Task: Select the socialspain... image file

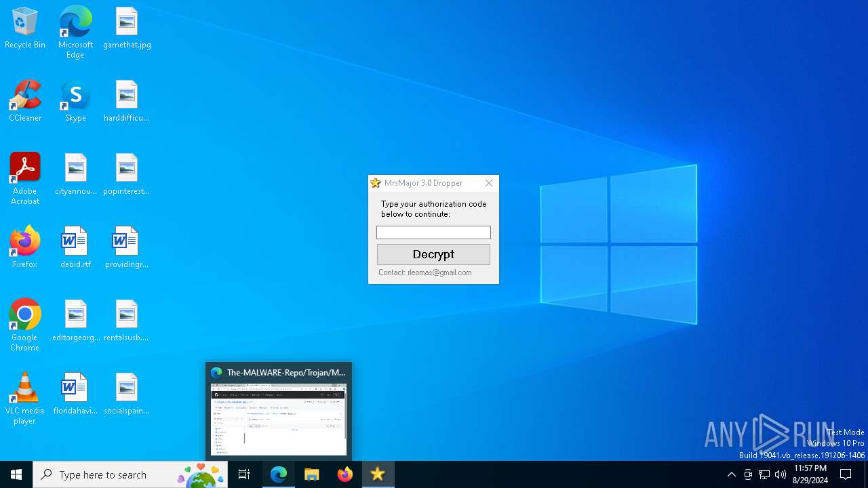Action: click(x=127, y=394)
